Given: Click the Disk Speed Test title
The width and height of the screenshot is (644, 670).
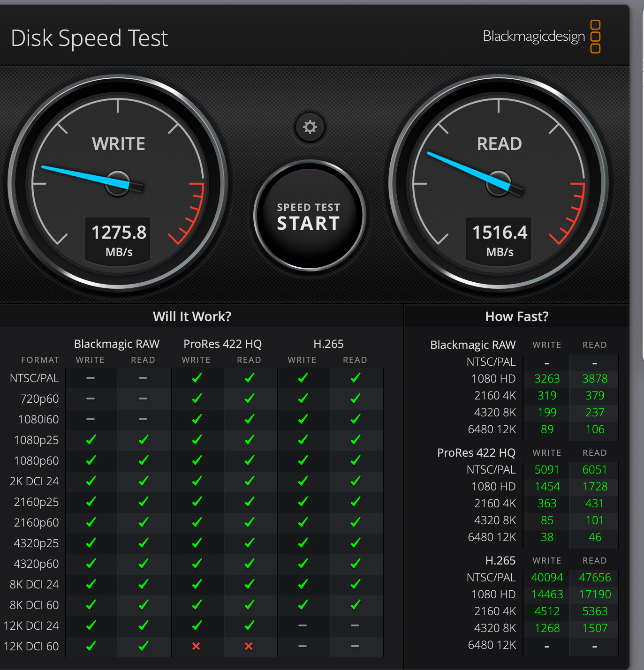Looking at the screenshot, I should tap(89, 38).
